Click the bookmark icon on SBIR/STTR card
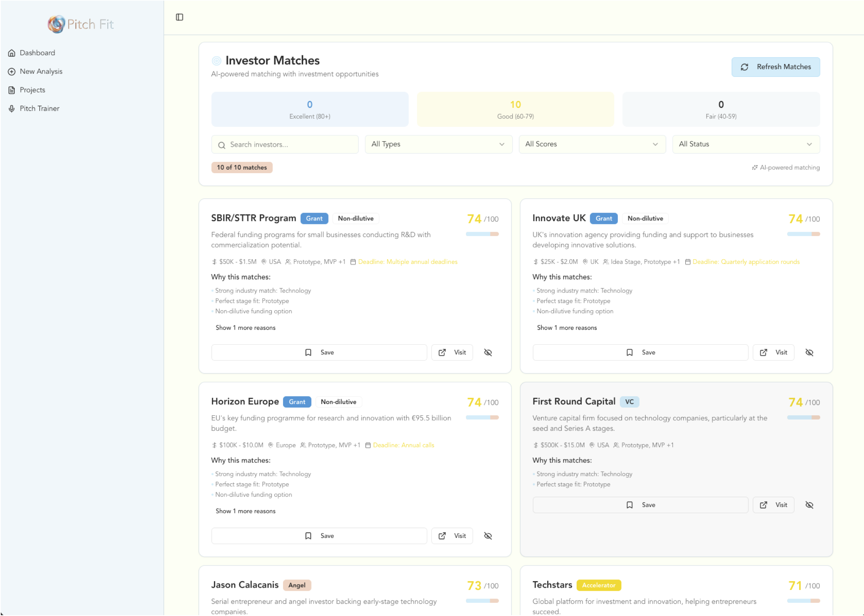 (x=308, y=352)
